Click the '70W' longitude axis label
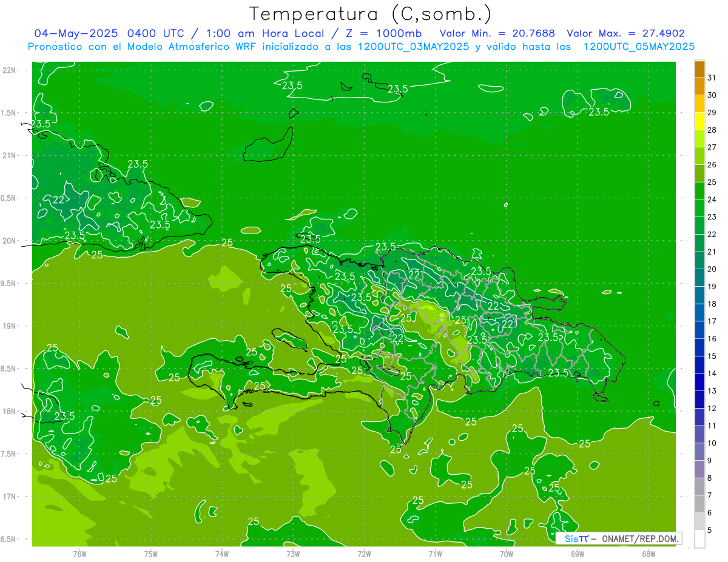Viewport: 728px width, 562px height. point(507,554)
